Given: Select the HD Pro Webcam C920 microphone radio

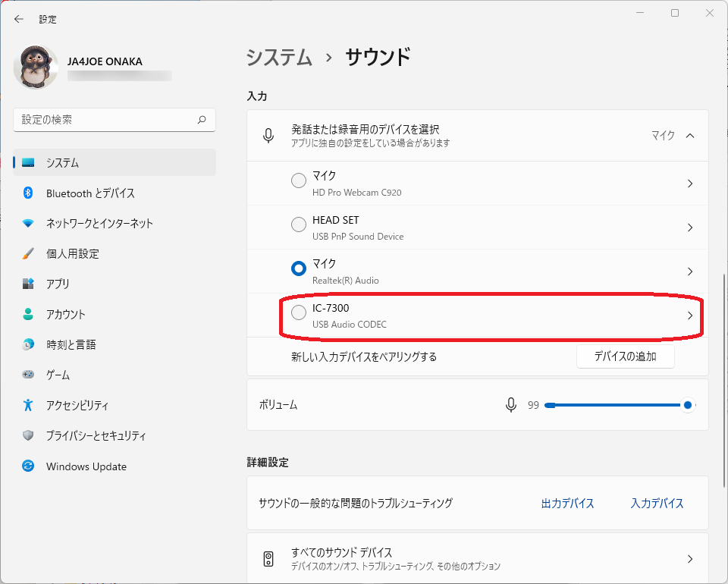Looking at the screenshot, I should (x=299, y=181).
